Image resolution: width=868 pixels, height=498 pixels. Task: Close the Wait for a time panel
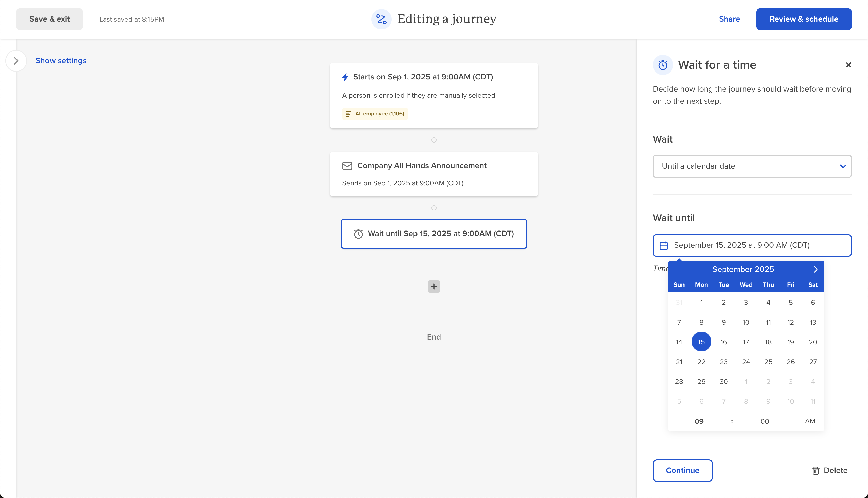848,65
